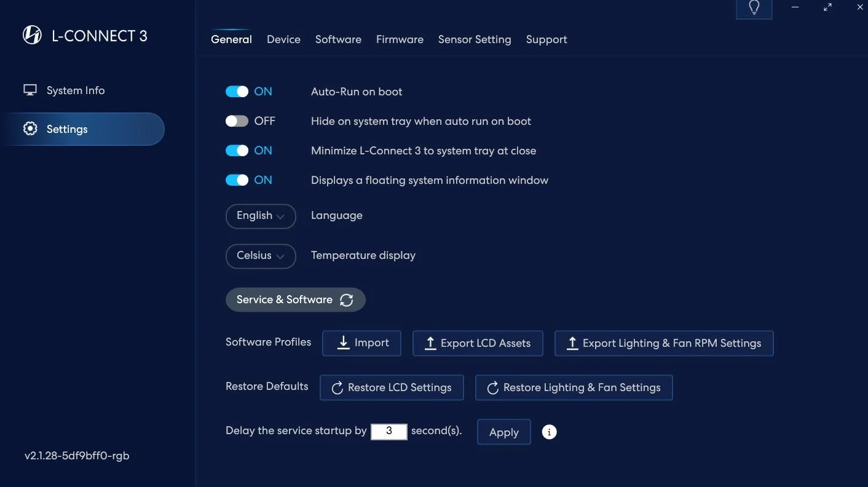Click the Restore Defaults label
Viewport: 868px width, 487px height.
point(267,386)
